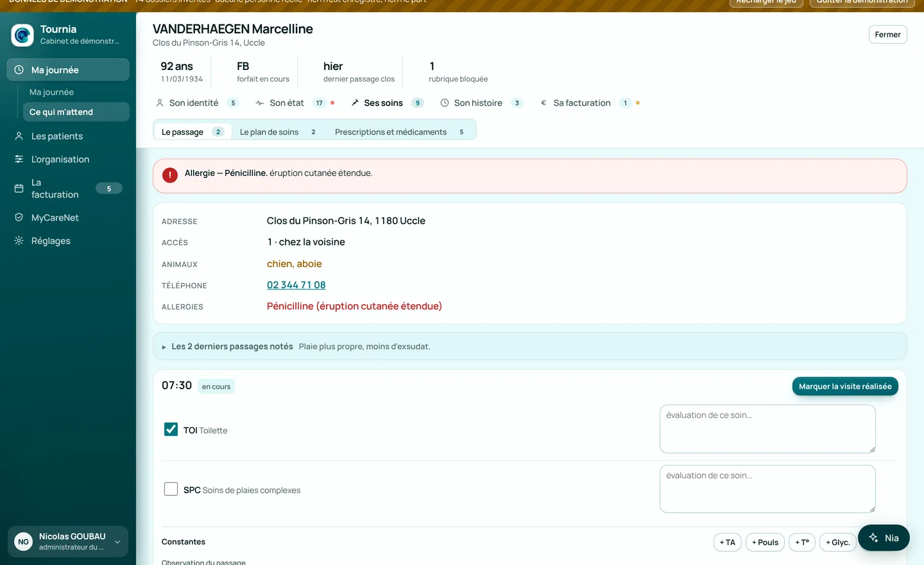
Task: Click the La facturation calendar icon
Action: 19,188
